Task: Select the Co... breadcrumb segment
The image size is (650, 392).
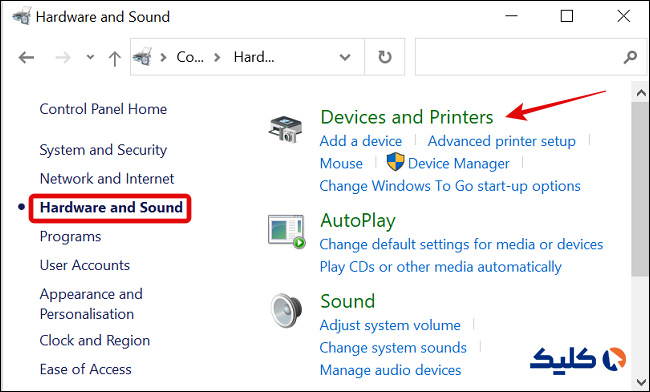Action: tap(190, 57)
